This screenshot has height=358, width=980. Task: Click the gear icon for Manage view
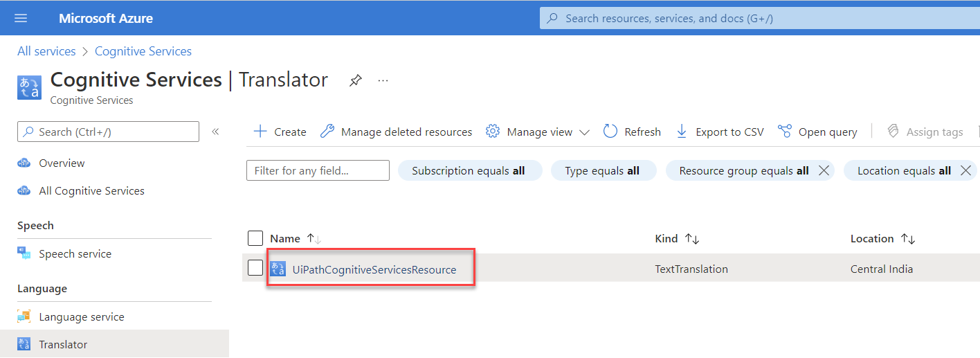tap(493, 131)
